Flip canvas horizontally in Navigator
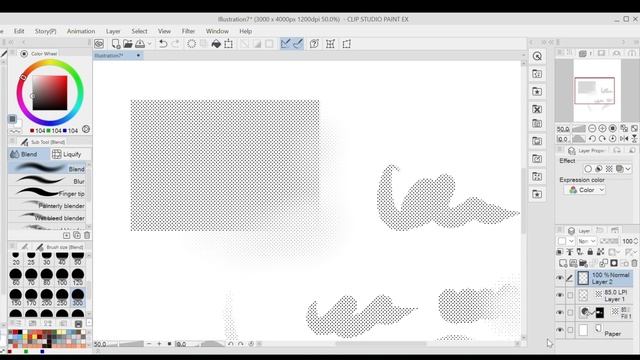Viewport: 640px width, 360px height. coord(624,139)
